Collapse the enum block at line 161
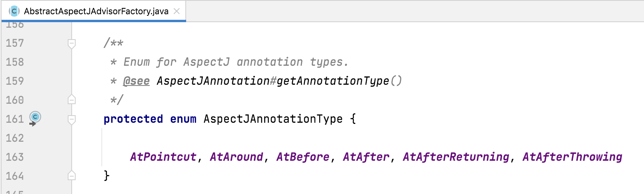 coord(72,119)
